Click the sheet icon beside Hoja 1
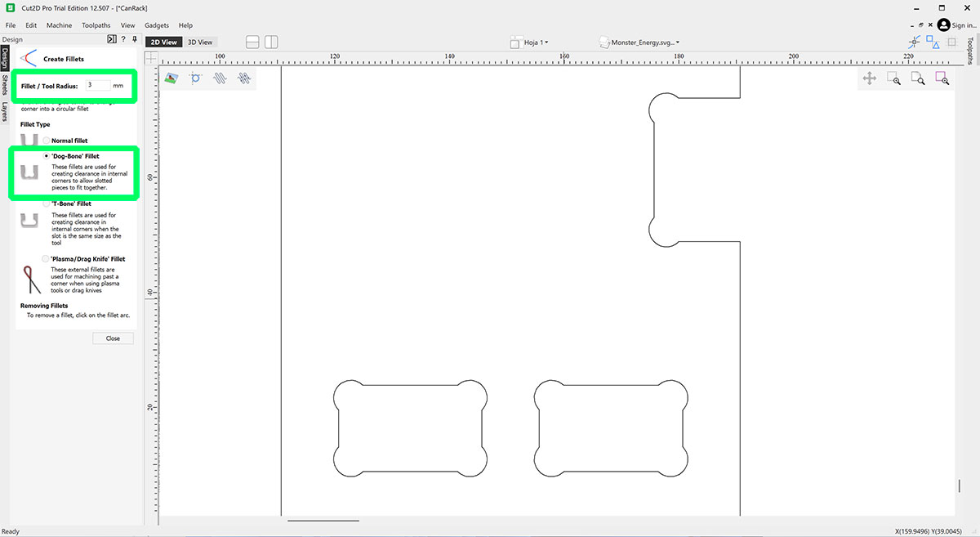980x537 pixels. [517, 42]
